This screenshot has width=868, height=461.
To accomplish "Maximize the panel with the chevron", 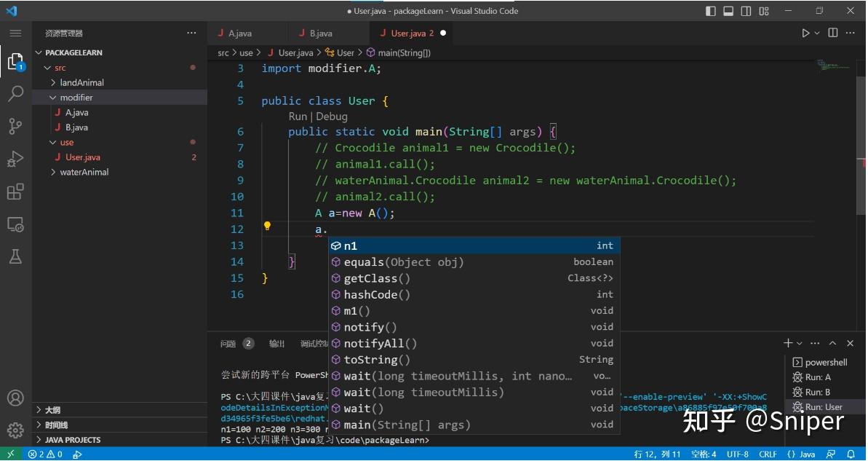I will click(x=833, y=342).
